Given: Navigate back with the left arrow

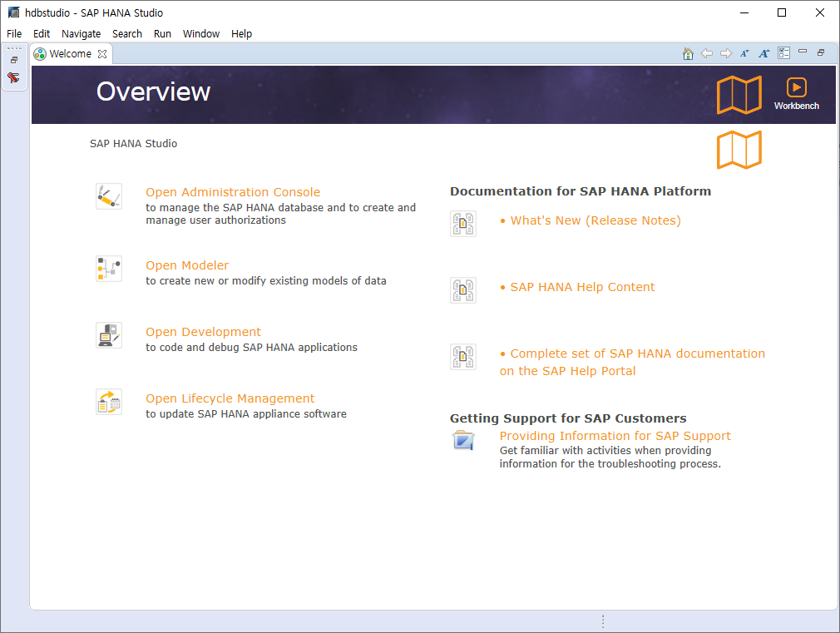Looking at the screenshot, I should coord(707,53).
